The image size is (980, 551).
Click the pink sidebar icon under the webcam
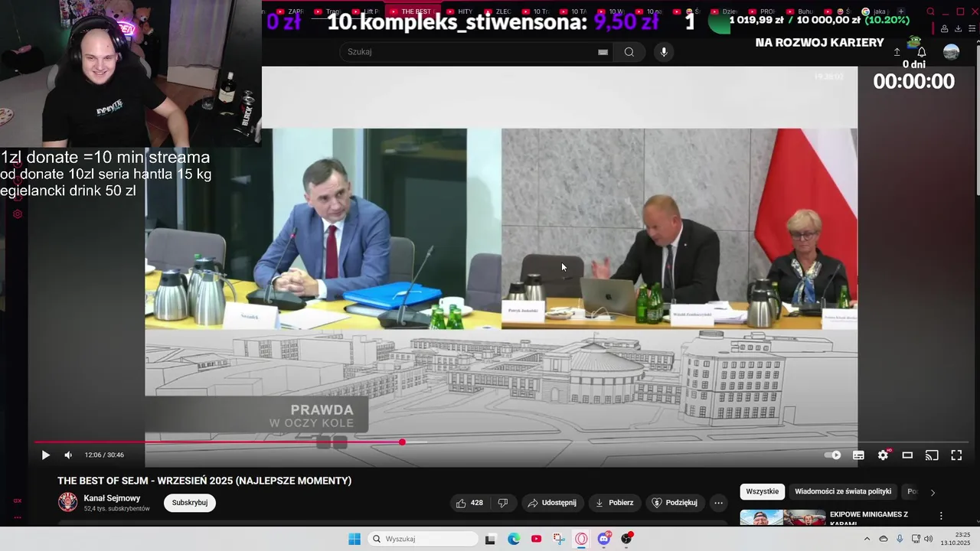pos(18,214)
